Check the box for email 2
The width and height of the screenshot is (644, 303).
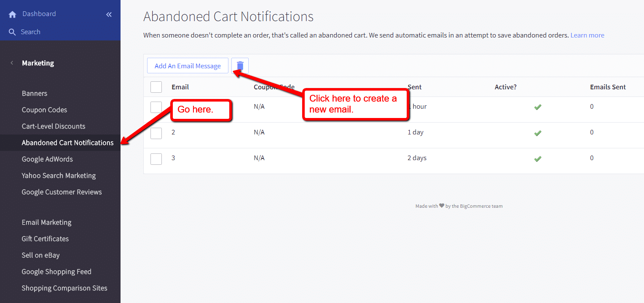coord(156,133)
